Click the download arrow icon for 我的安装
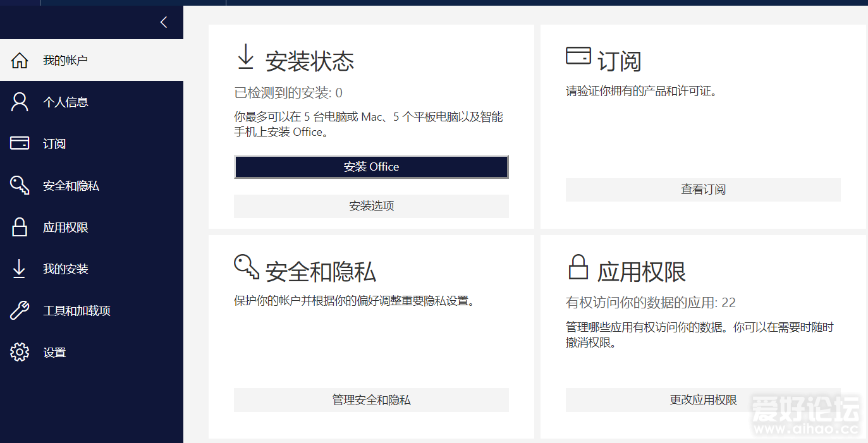 [20, 269]
